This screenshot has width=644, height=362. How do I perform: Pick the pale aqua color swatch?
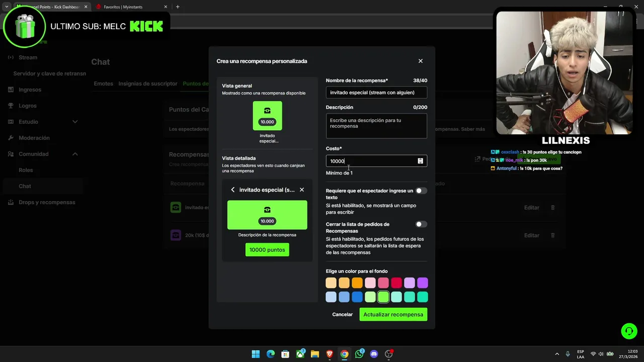(x=396, y=297)
